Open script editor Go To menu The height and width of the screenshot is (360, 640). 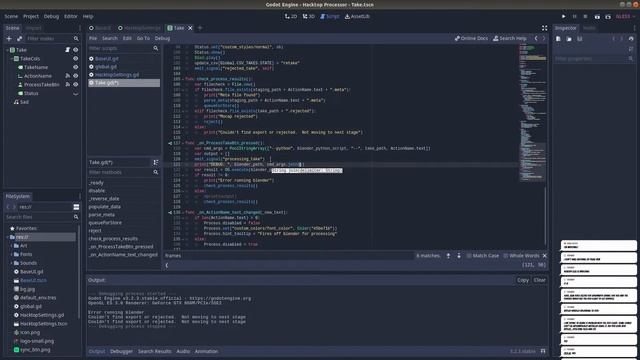pyautogui.click(x=143, y=38)
